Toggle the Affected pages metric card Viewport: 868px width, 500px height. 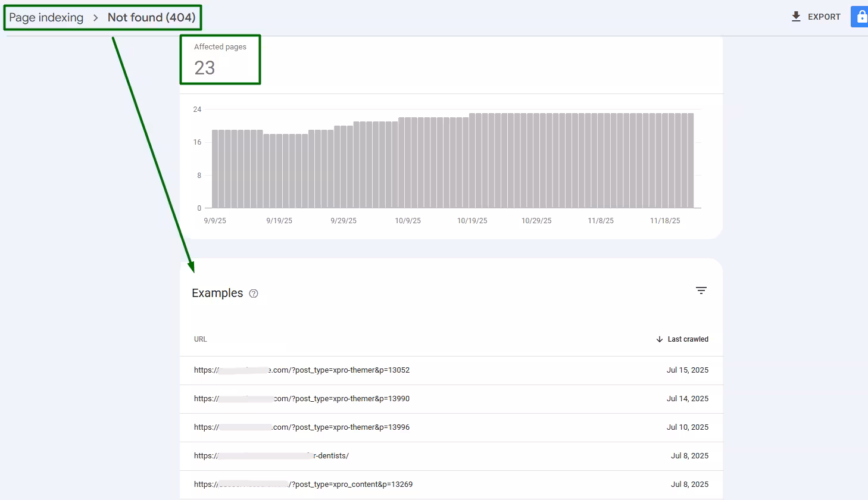click(x=220, y=60)
